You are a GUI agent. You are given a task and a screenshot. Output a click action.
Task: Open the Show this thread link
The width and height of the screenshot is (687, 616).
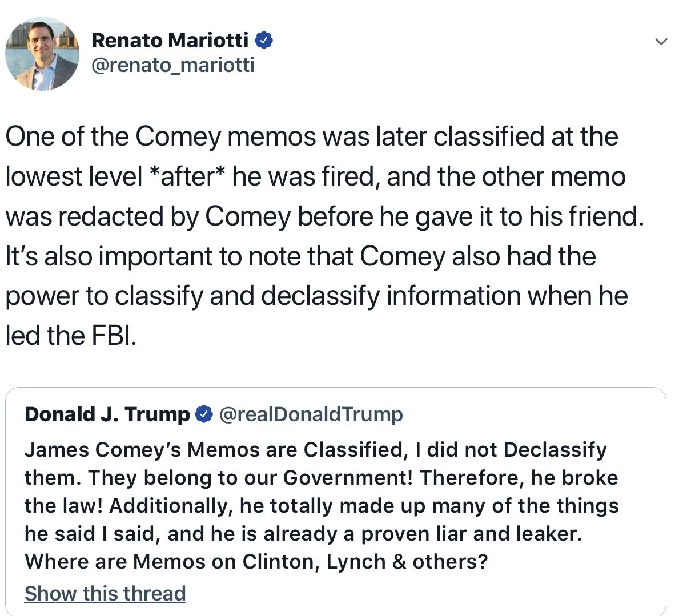(105, 594)
